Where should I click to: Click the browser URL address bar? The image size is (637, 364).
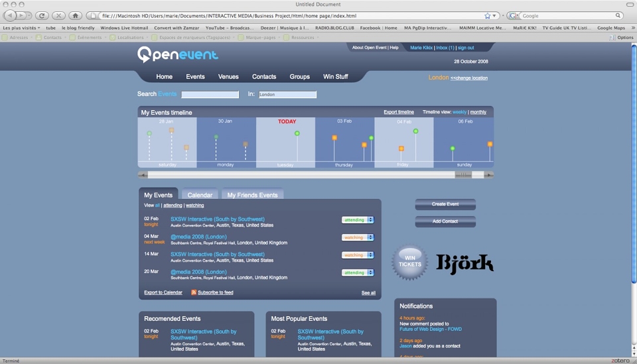tap(292, 16)
